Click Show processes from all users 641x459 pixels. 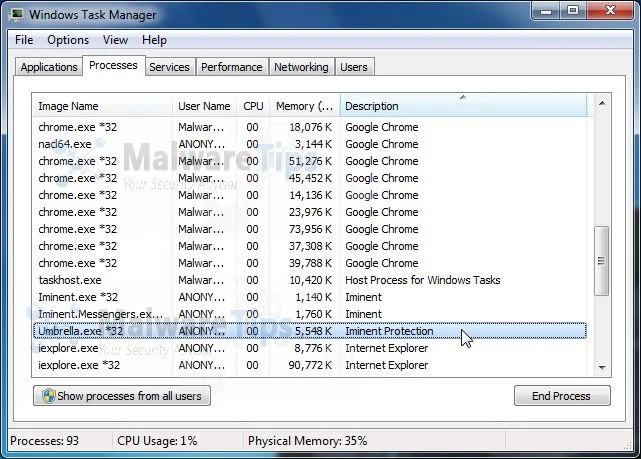pos(122,396)
